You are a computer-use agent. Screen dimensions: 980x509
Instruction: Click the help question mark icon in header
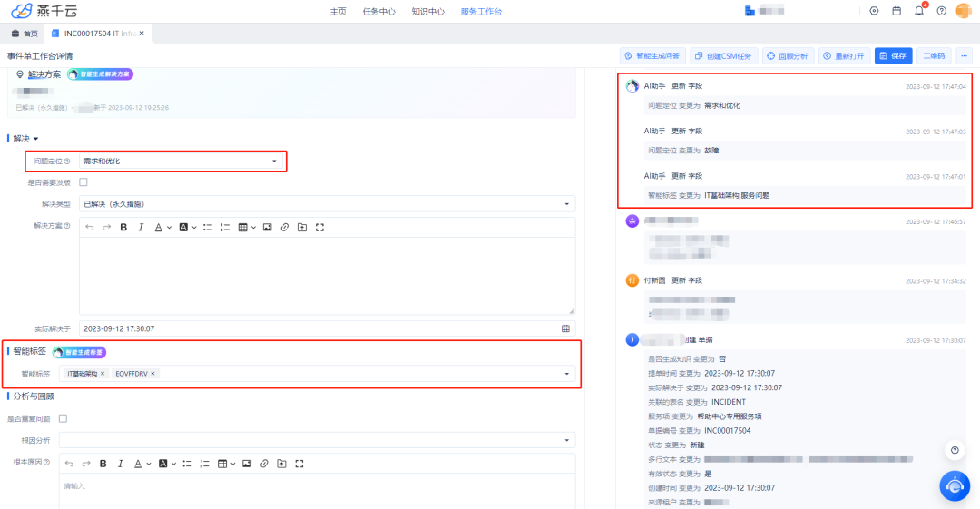tap(941, 11)
